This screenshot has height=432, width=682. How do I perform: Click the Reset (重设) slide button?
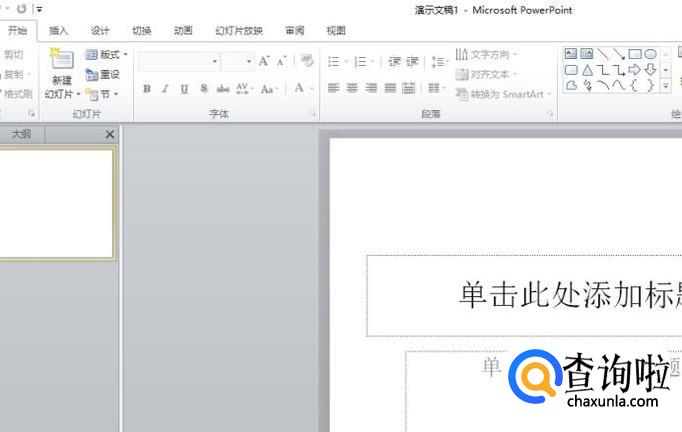[x=102, y=74]
